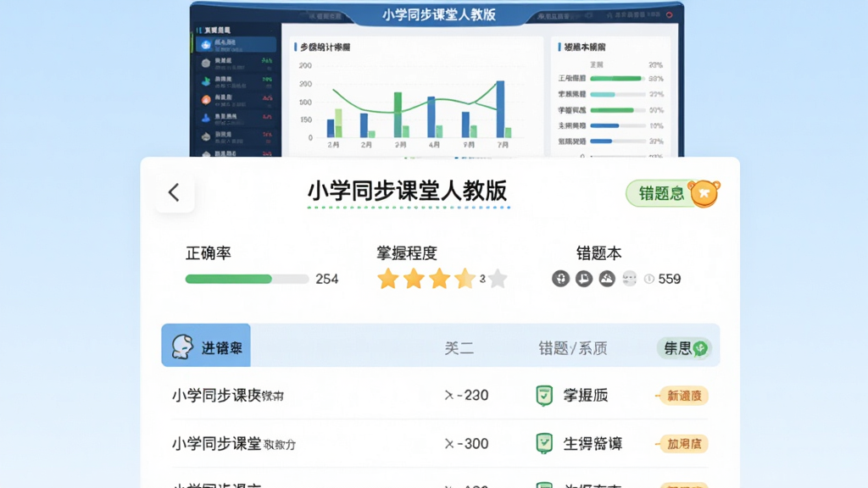The width and height of the screenshot is (868, 488).
Task: Click the blue person sidebar icon in the dashboard
Action: 206,118
